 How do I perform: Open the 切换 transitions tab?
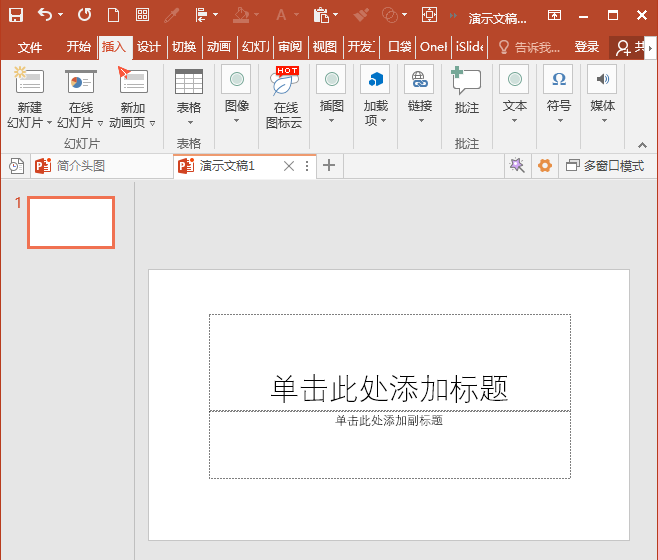coord(184,47)
